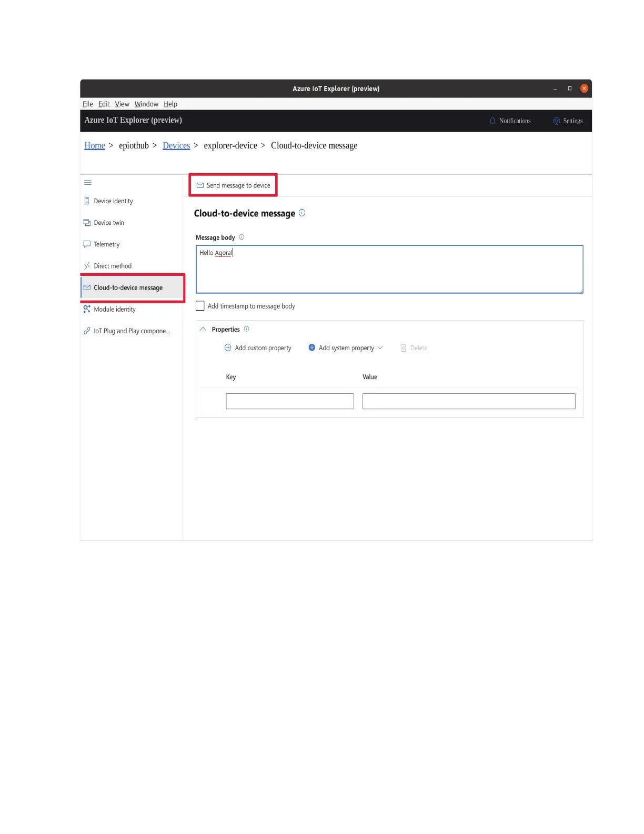Click the Cloud-to-device message envelope icon in sidebar
644x834 pixels.
(x=87, y=287)
